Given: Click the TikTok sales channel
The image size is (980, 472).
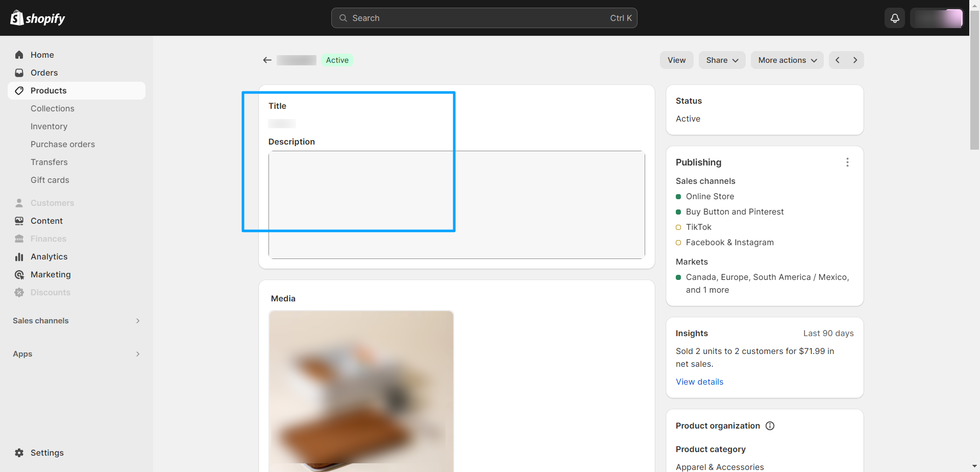Looking at the screenshot, I should pos(699,227).
